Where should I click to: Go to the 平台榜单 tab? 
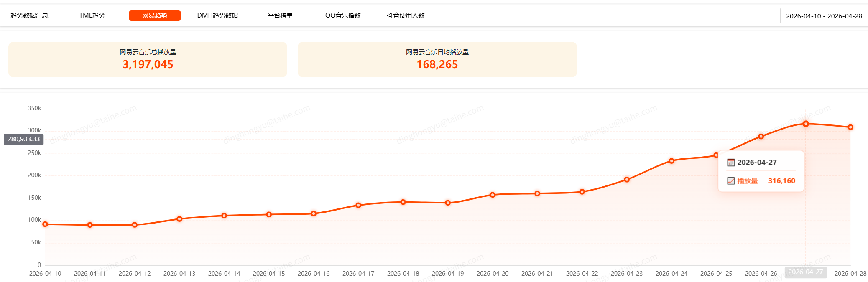point(280,15)
